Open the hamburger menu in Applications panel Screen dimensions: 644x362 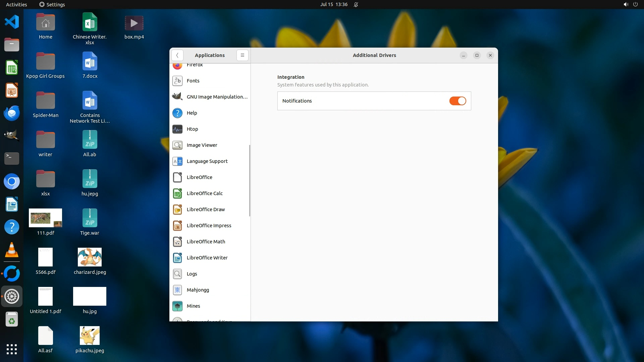[x=242, y=55]
